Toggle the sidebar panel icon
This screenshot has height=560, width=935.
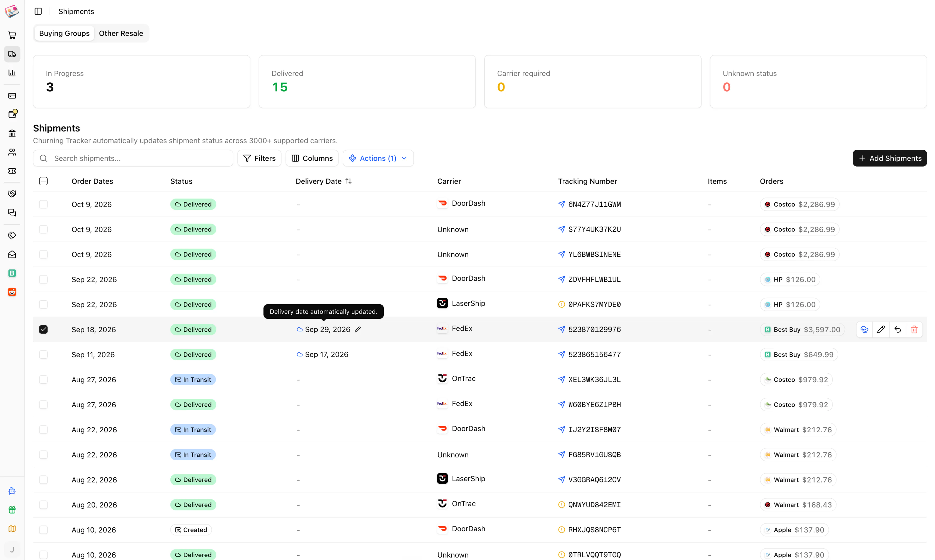coord(38,11)
